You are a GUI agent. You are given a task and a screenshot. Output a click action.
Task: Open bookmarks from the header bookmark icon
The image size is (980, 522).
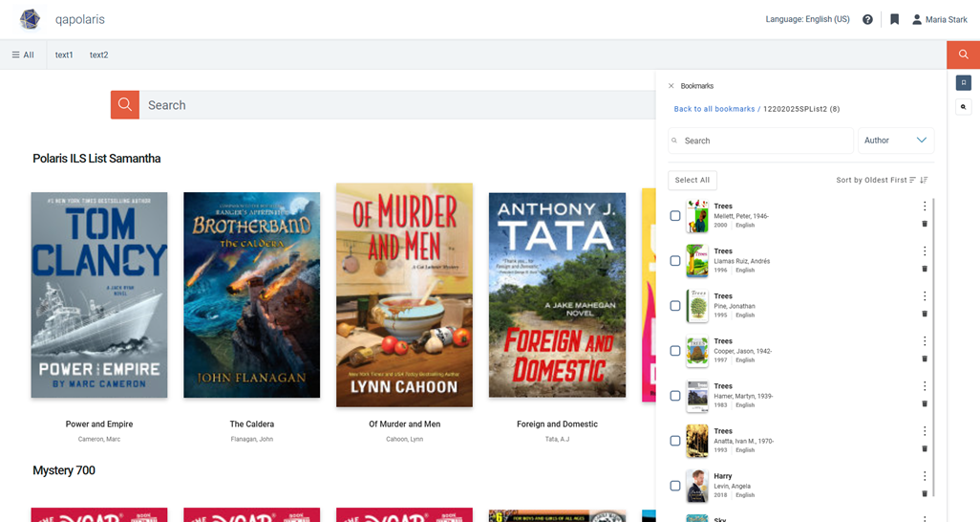[894, 19]
